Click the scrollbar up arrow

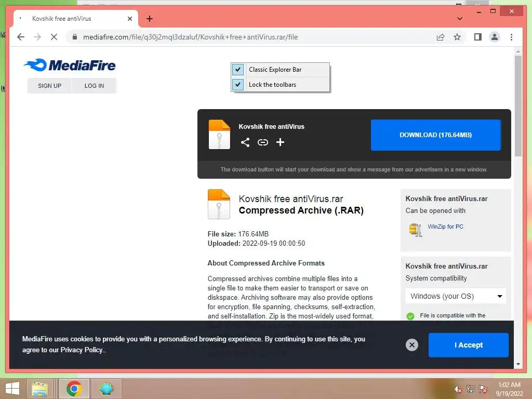tap(518, 51)
